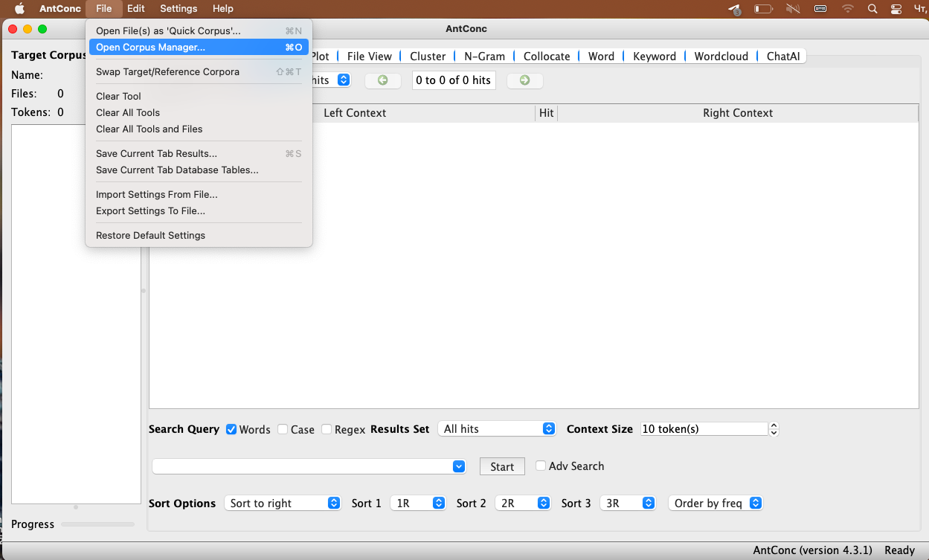Select Clear All Tools menu item
The image size is (929, 560).
199,112
